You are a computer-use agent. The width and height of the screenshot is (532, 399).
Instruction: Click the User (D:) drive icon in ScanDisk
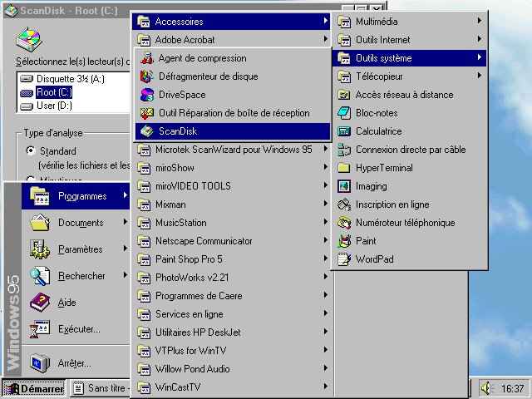pyautogui.click(x=27, y=106)
